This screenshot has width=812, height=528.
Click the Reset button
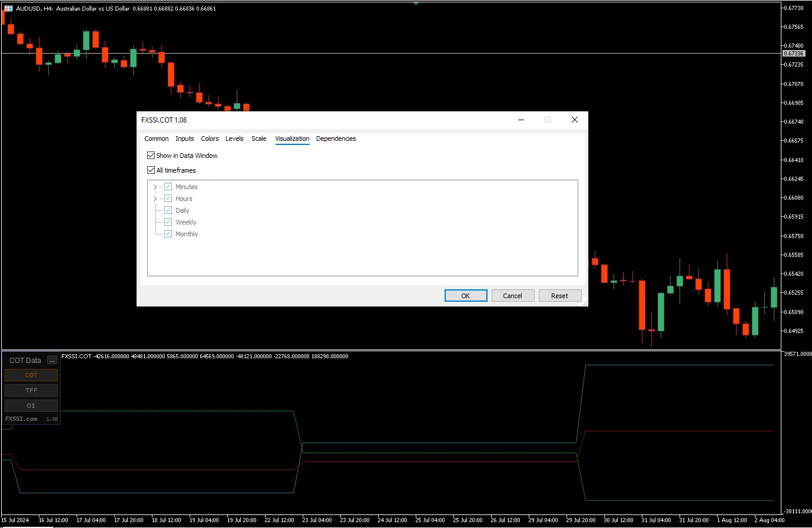pyautogui.click(x=559, y=296)
